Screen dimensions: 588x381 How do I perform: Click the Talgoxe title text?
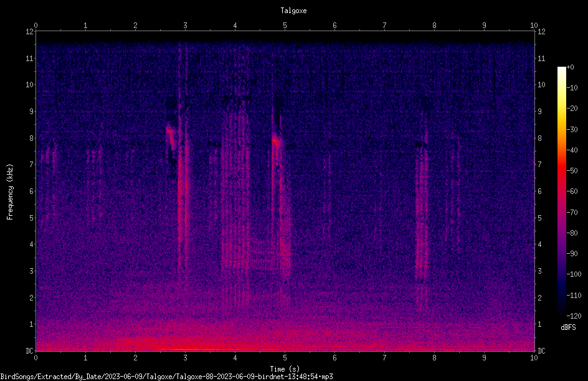tap(293, 11)
